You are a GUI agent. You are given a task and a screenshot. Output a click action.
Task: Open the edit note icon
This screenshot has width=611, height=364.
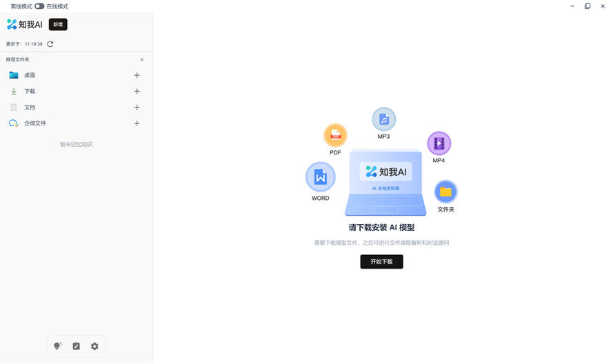[77, 346]
